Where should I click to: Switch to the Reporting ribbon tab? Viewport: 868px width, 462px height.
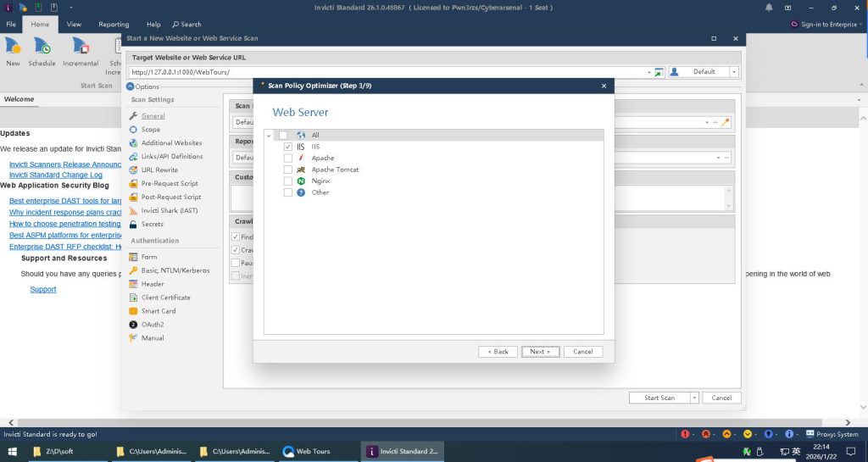coord(114,25)
